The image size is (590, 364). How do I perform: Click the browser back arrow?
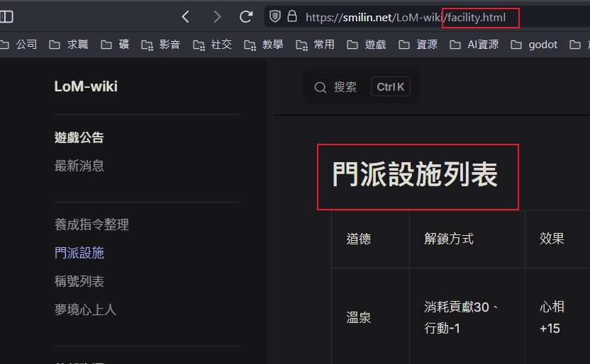point(186,16)
